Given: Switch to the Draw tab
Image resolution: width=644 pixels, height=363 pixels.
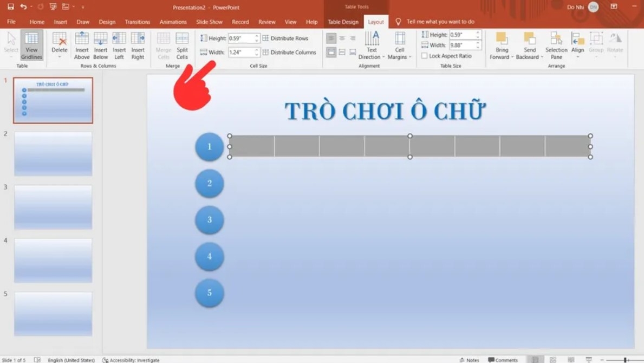Looking at the screenshot, I should coord(82,22).
